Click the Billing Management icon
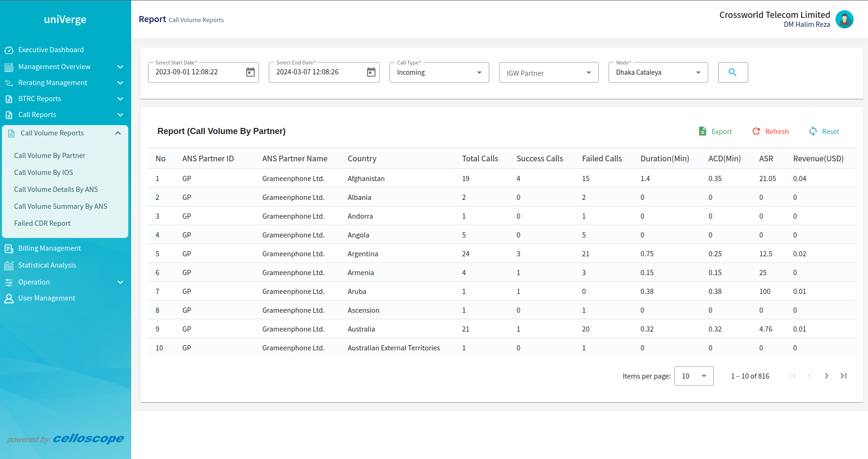Viewport: 868px width, 459px height. (9, 249)
